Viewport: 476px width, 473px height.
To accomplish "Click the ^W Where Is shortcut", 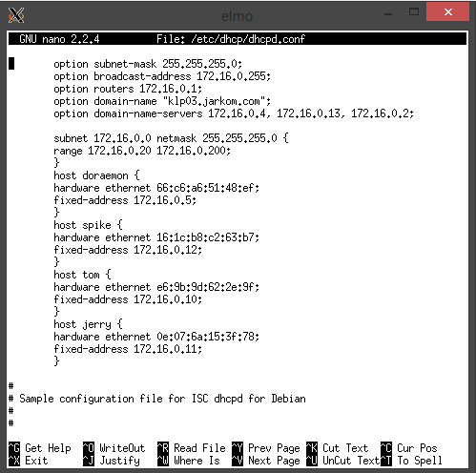I will tap(189, 461).
